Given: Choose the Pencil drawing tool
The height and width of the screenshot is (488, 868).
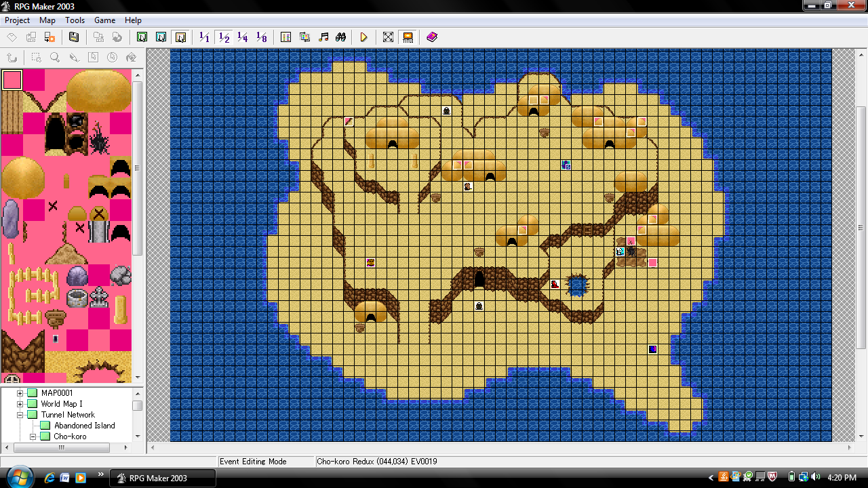Looking at the screenshot, I should tap(74, 58).
